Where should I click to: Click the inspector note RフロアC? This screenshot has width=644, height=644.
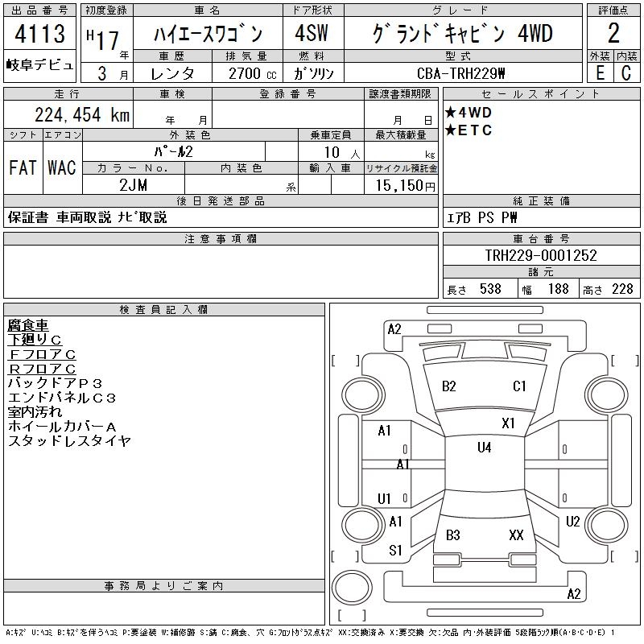(42, 369)
